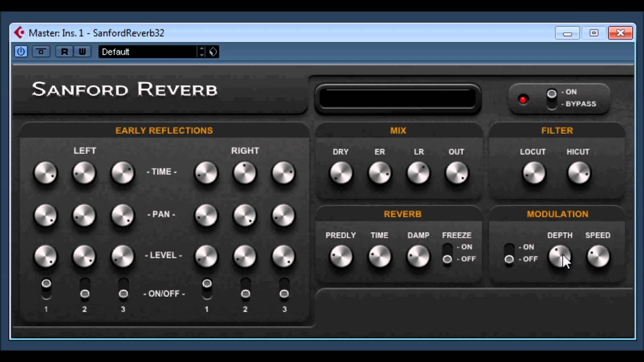Screen dimensions: 644x362
Task: Click the Write automation W button
Action: [x=82, y=51]
